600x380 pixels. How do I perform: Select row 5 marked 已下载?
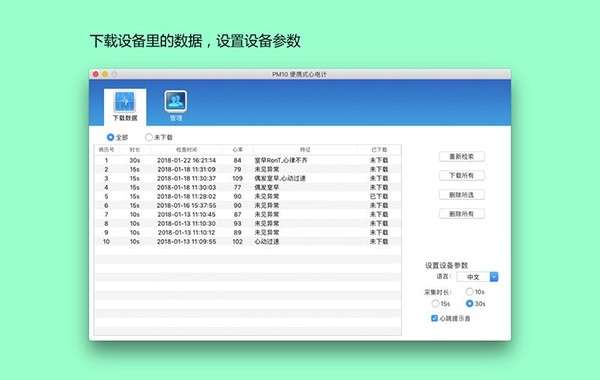(248, 196)
